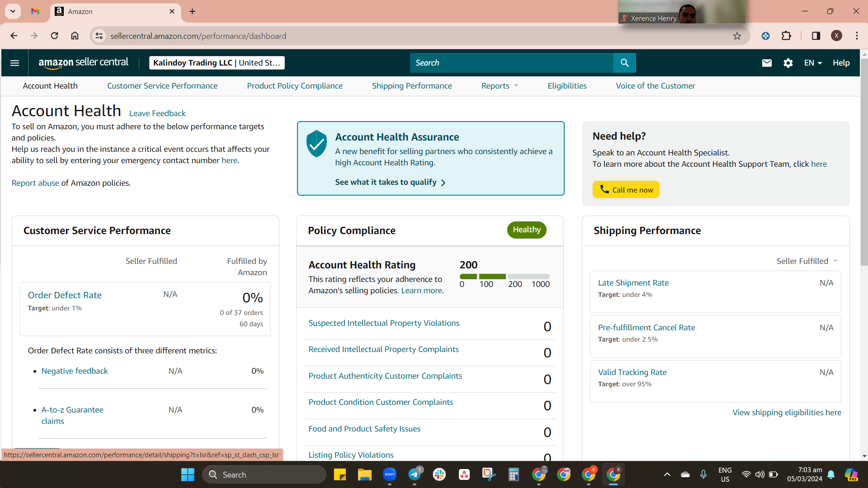Open the Seller Central hamburger menu
This screenshot has height=488, width=868.
pos(14,63)
